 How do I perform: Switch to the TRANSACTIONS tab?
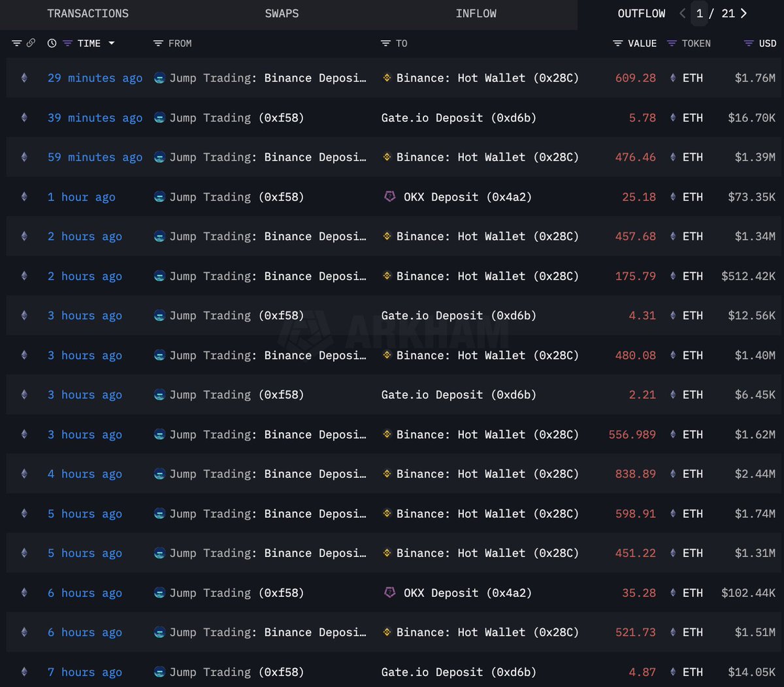88,13
